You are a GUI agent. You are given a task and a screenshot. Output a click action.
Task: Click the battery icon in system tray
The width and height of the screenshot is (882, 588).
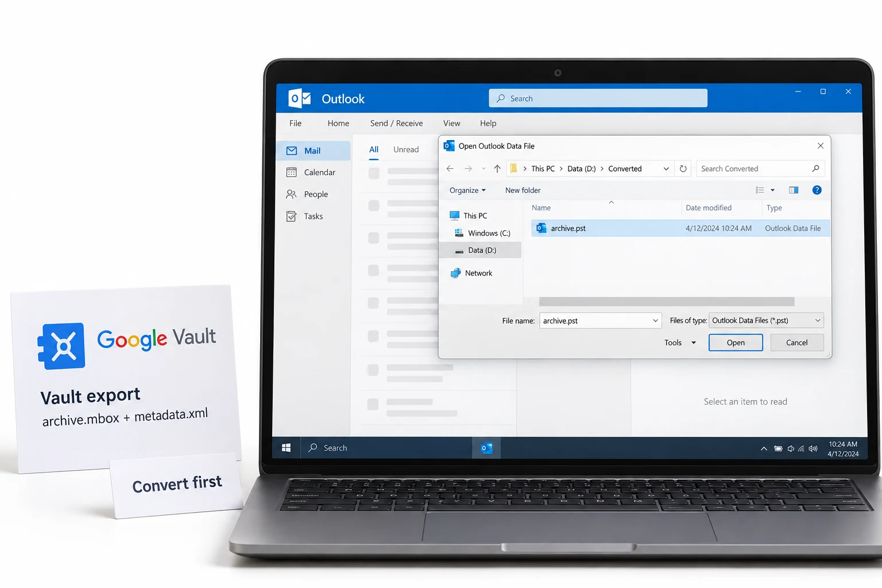[778, 448]
